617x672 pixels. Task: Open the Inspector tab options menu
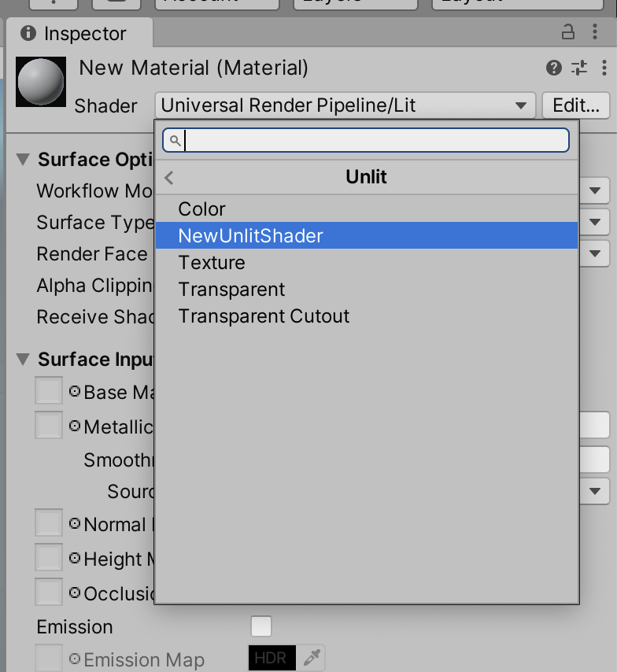pyautogui.click(x=595, y=31)
